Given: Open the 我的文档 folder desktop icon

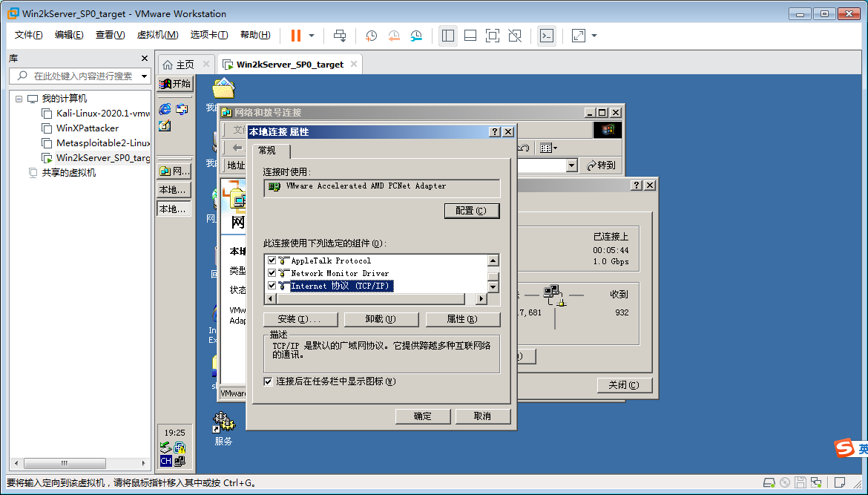Looking at the screenshot, I should 223,89.
